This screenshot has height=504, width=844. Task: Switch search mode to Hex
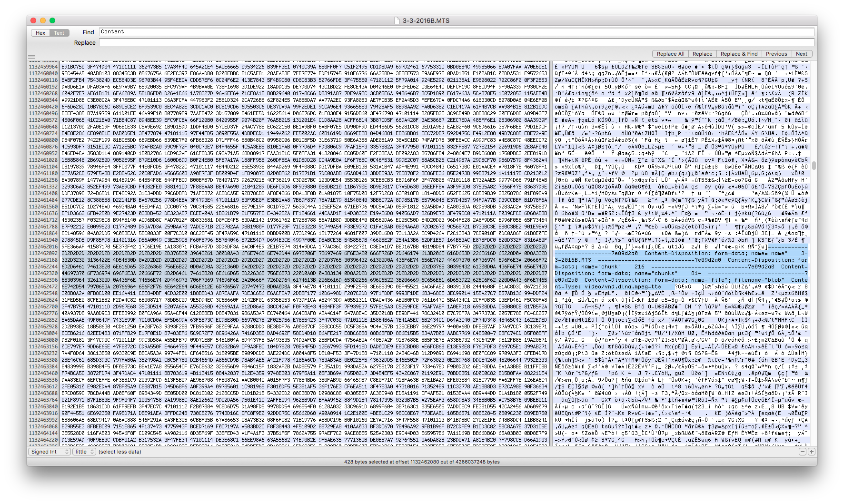(x=40, y=33)
